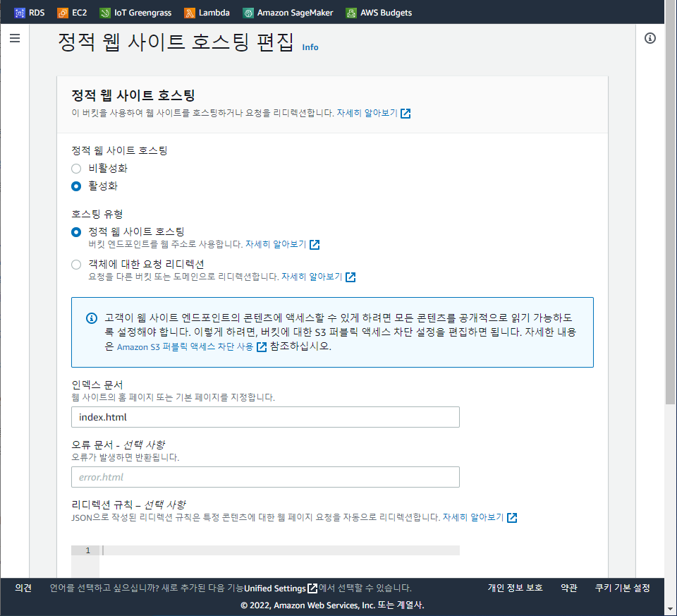Click the Info link beside page title
This screenshot has width=677, height=616.
[x=310, y=47]
